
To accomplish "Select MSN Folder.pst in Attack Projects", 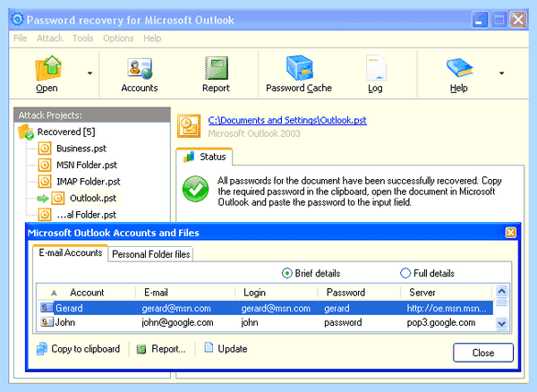I will point(87,165).
